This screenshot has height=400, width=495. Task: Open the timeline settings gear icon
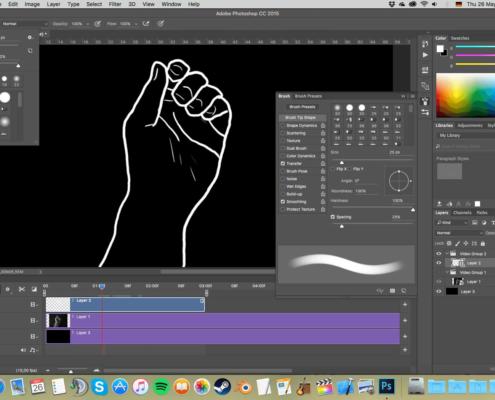pos(7,289)
